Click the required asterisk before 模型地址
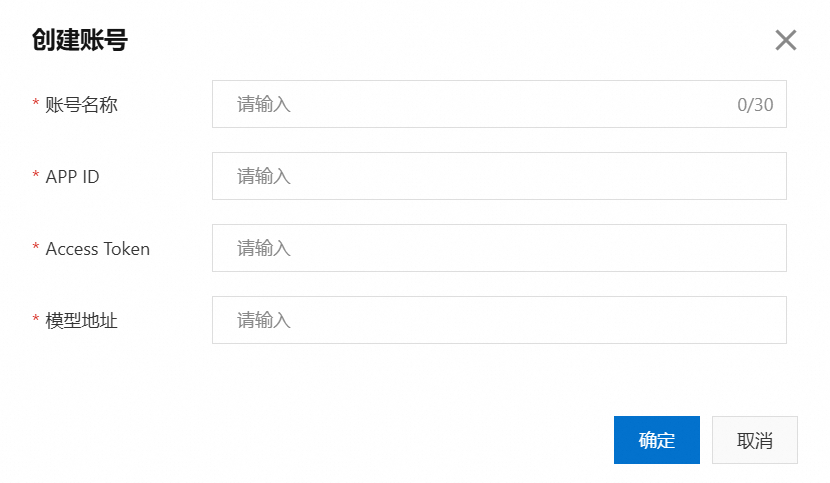The width and height of the screenshot is (830, 483). tap(36, 320)
